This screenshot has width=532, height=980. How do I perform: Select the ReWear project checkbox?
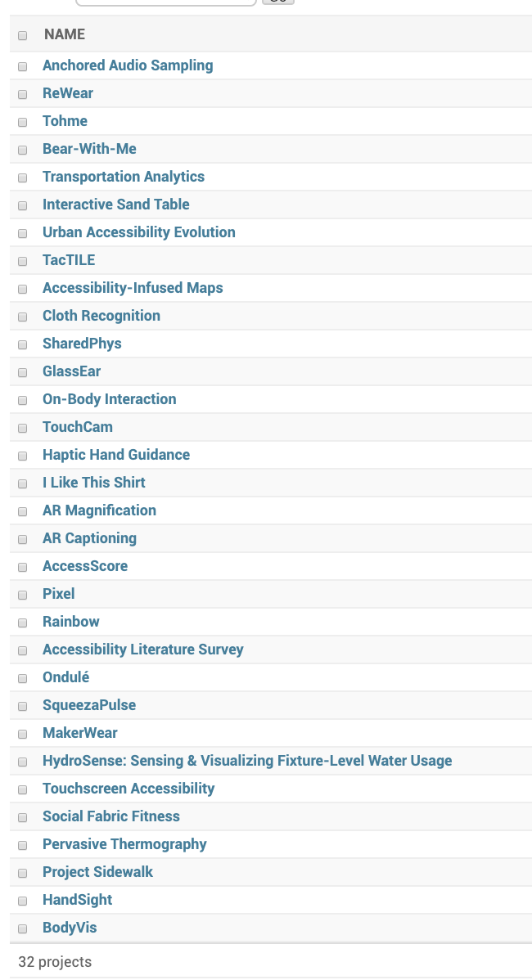pos(22,94)
